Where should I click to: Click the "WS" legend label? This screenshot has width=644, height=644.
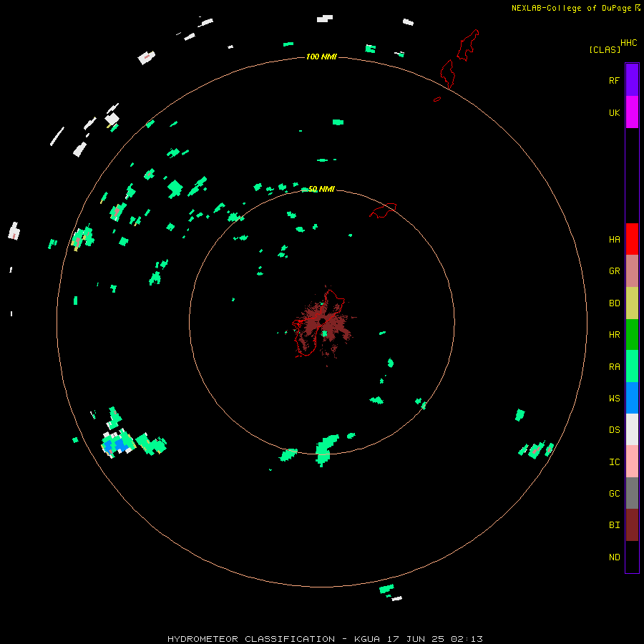(x=614, y=398)
